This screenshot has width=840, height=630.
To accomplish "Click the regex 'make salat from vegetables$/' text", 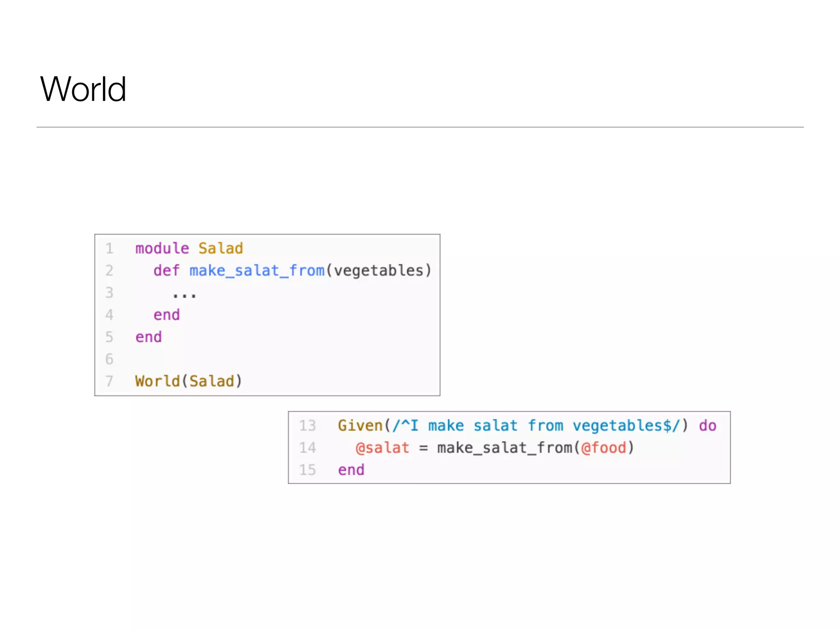I will [554, 426].
